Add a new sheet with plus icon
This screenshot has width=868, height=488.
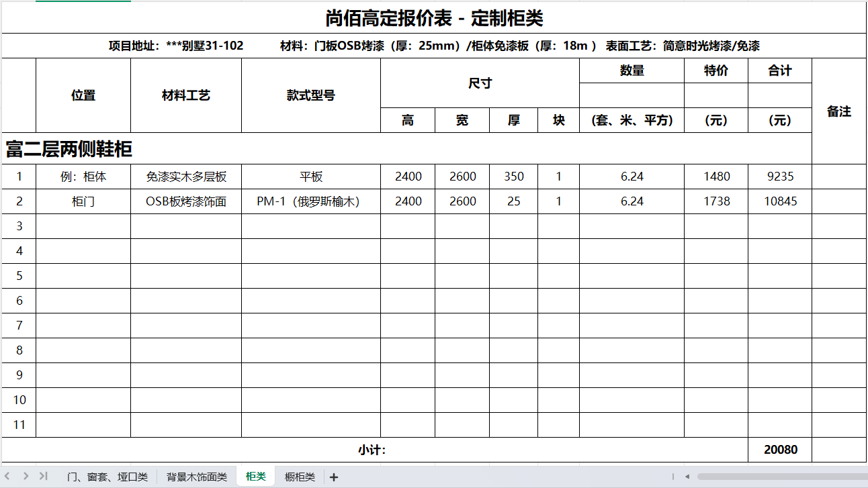[x=334, y=477]
